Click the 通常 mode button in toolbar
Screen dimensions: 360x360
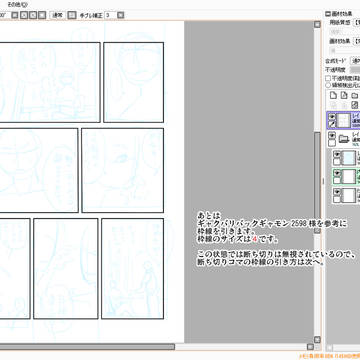(x=58, y=15)
